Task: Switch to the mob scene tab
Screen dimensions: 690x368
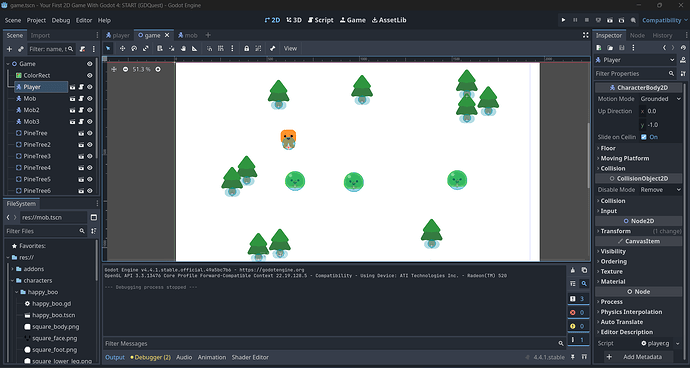Action: (x=188, y=35)
